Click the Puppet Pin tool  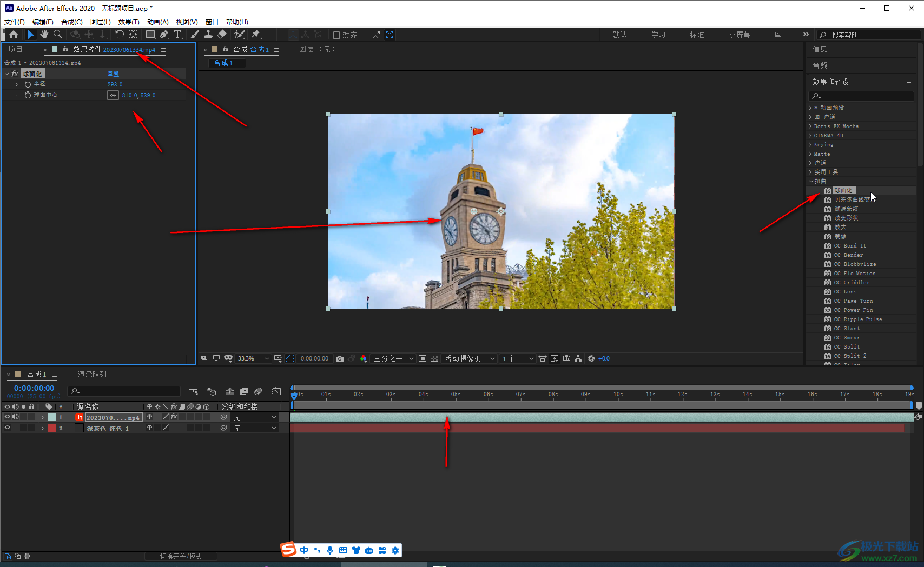[256, 35]
